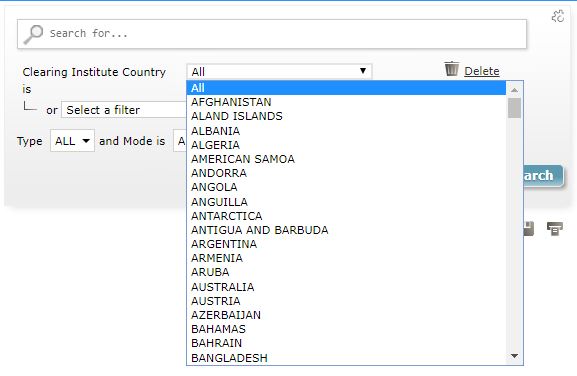Click the Search button

[543, 175]
